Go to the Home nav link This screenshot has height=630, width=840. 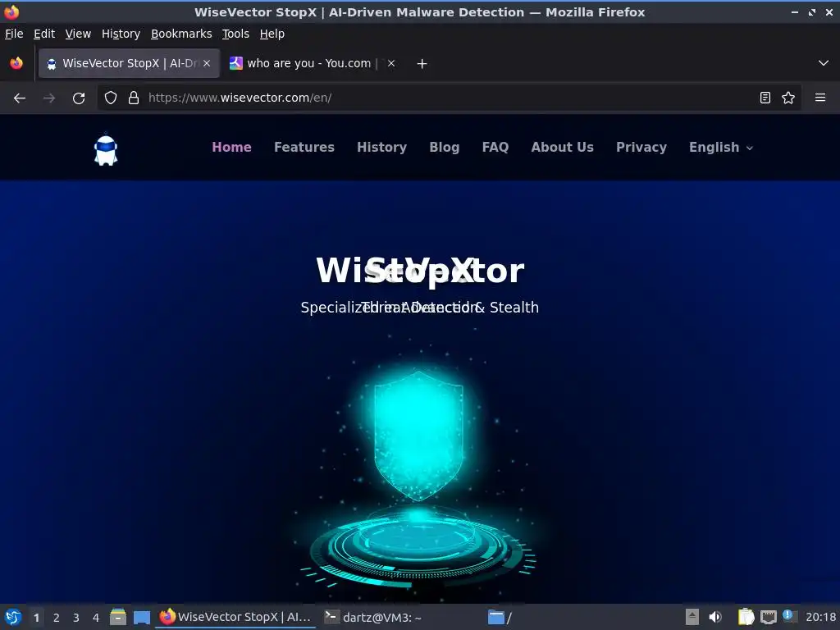[x=231, y=148]
